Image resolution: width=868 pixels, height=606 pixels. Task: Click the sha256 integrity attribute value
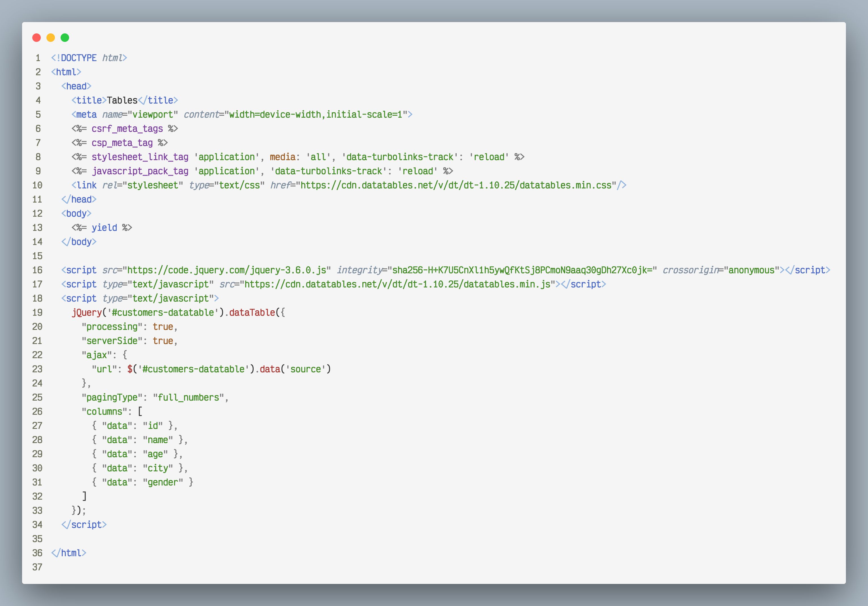point(522,270)
